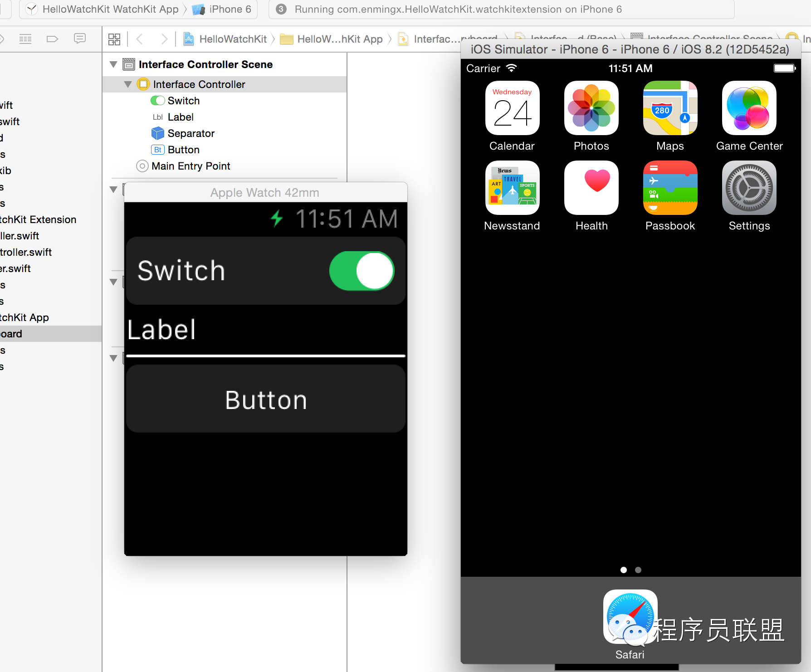The image size is (811, 672).
Task: Click the Main Entry Point circle icon
Action: coord(142,166)
